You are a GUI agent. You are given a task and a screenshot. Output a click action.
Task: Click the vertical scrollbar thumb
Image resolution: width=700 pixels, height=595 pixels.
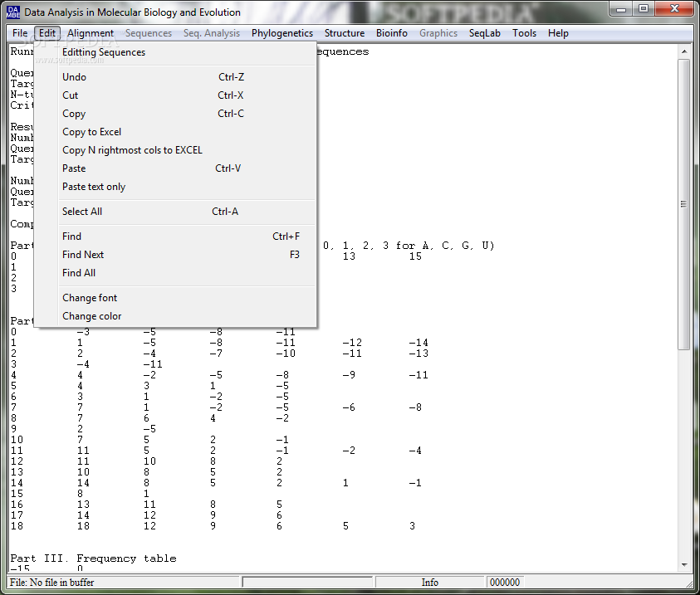pos(684,204)
